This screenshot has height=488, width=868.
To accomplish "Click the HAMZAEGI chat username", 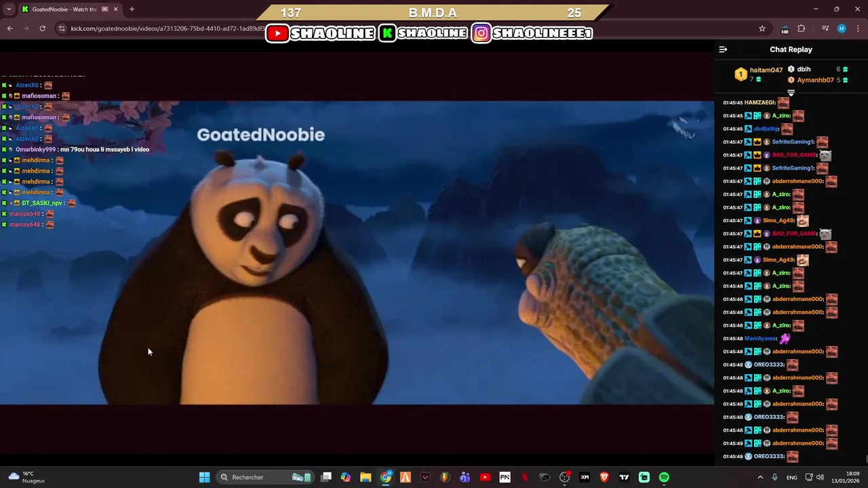I will click(x=759, y=103).
